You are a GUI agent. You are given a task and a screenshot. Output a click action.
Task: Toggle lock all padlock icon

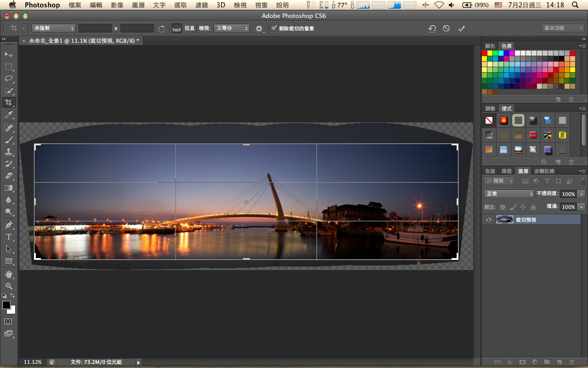click(x=533, y=207)
